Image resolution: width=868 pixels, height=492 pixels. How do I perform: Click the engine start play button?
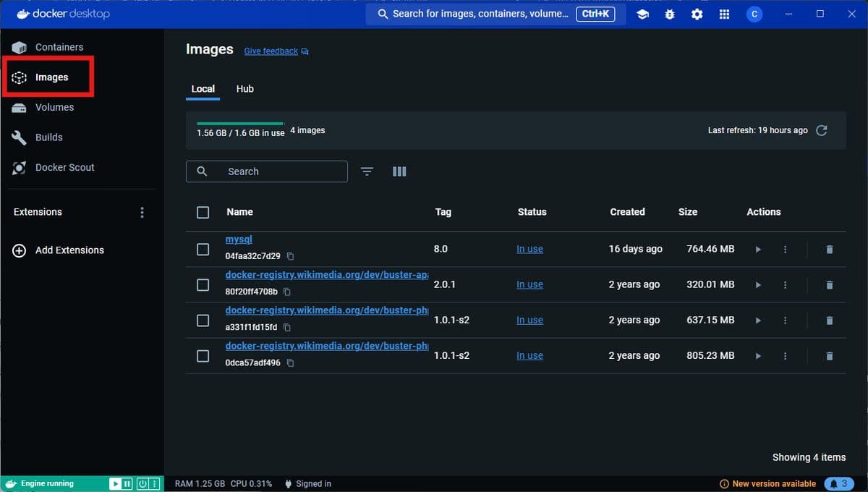click(115, 483)
